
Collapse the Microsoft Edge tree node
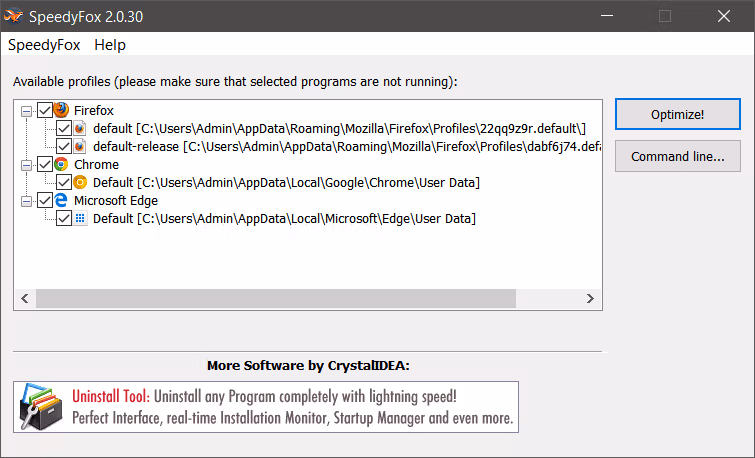pyautogui.click(x=26, y=201)
